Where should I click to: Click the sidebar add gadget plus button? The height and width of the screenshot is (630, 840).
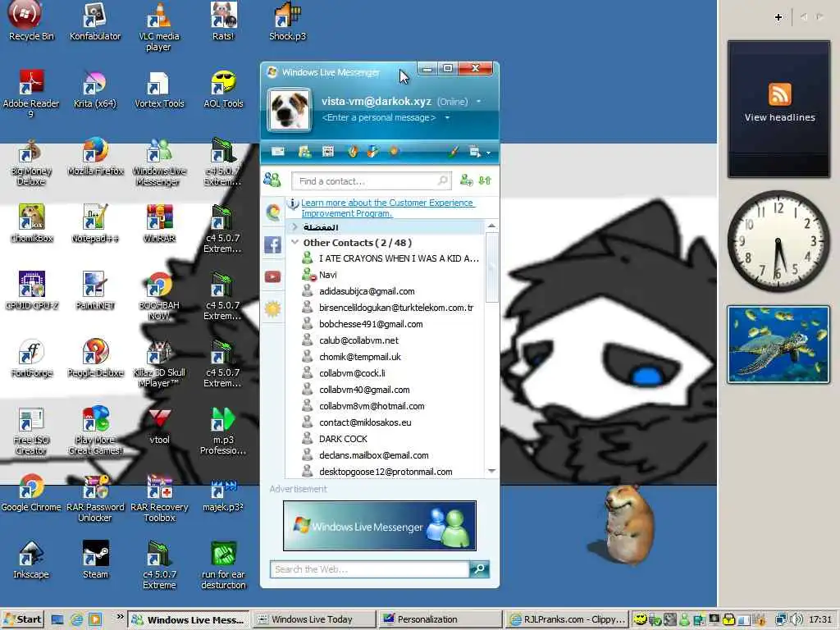tap(778, 17)
